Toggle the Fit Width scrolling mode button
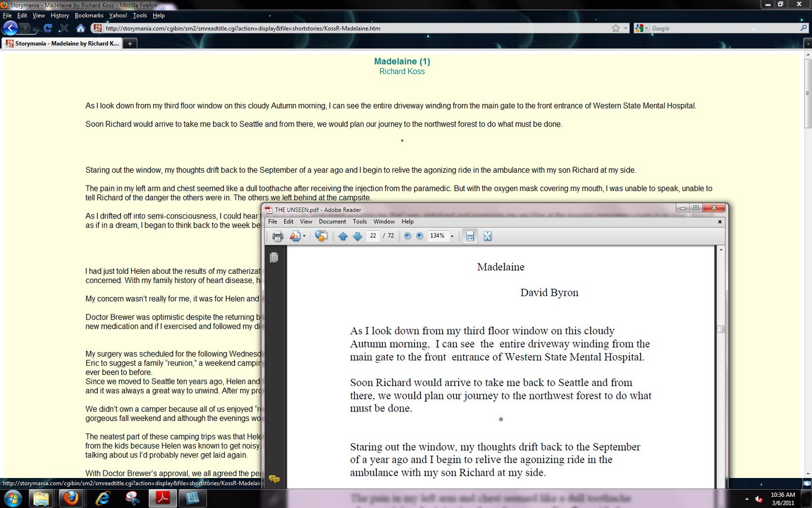 (x=470, y=236)
